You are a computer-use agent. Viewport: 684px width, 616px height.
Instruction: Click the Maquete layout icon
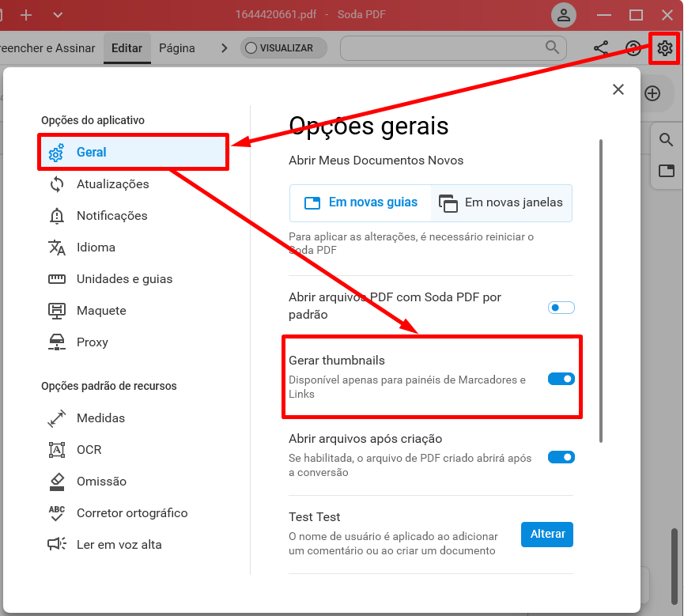57,311
